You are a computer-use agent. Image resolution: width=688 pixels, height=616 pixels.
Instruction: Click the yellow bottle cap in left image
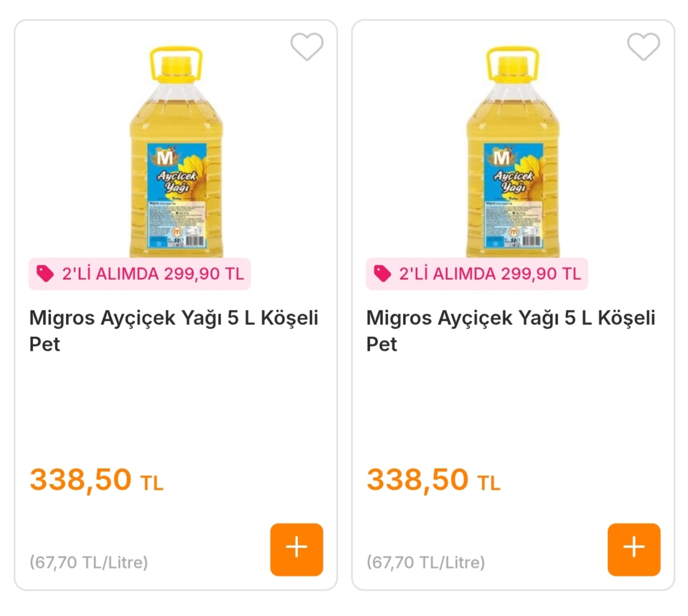pyautogui.click(x=176, y=63)
